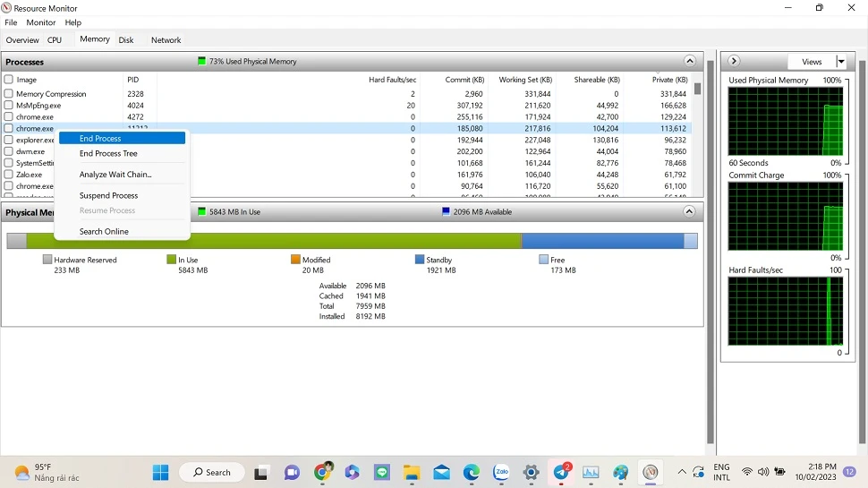Collapse the Processes section chevron
This screenshot has width=868, height=488.
pyautogui.click(x=689, y=62)
